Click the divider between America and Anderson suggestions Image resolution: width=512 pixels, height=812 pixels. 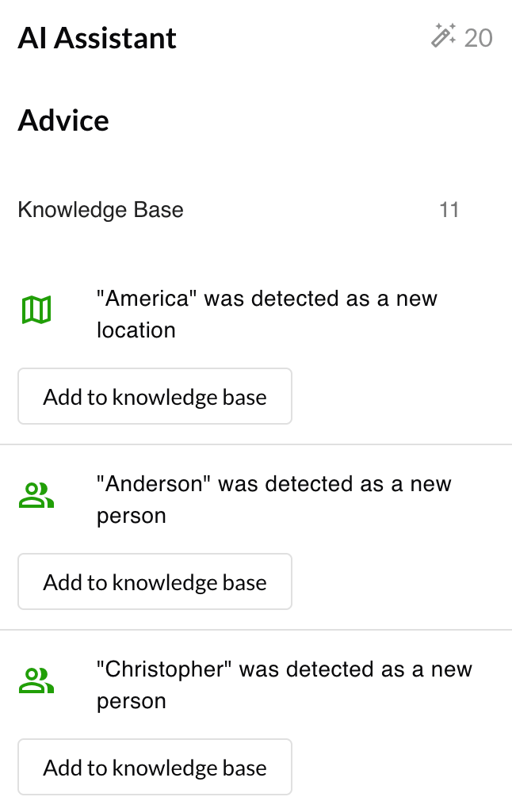click(256, 444)
